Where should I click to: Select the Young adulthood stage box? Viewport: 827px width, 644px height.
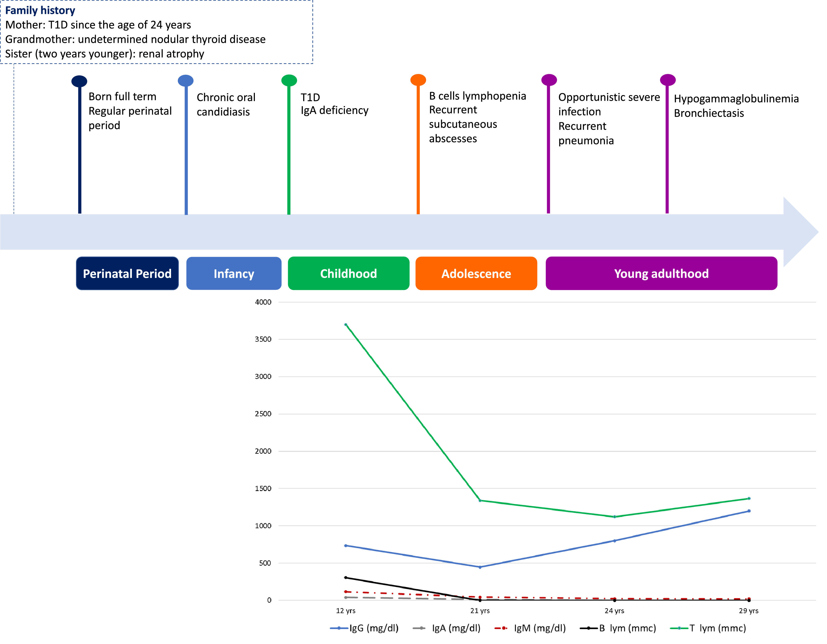[661, 274]
